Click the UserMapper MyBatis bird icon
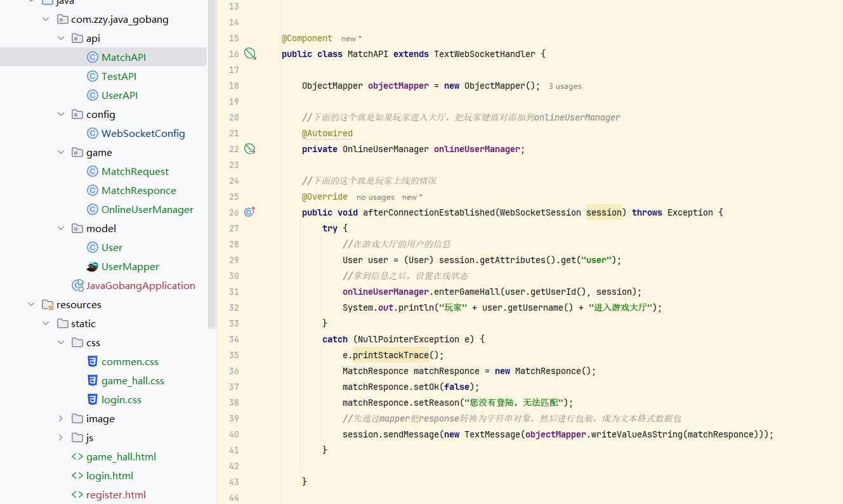Screen dimensions: 843x504 point(92,266)
